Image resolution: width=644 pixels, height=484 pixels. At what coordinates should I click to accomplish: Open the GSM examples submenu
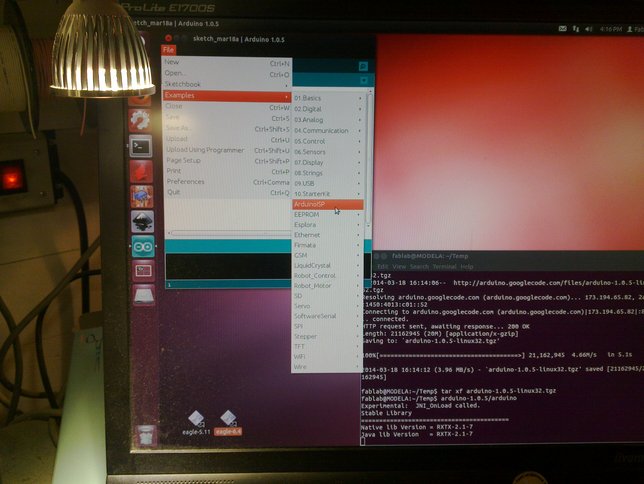click(327, 255)
